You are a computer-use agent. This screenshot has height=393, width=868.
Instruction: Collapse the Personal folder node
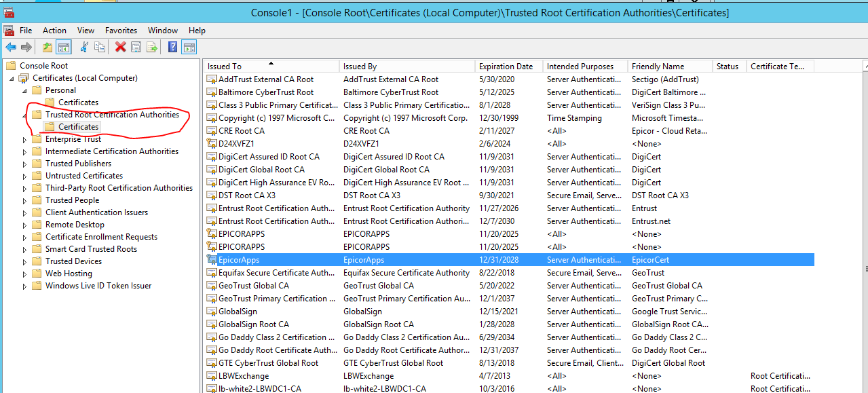[25, 90]
